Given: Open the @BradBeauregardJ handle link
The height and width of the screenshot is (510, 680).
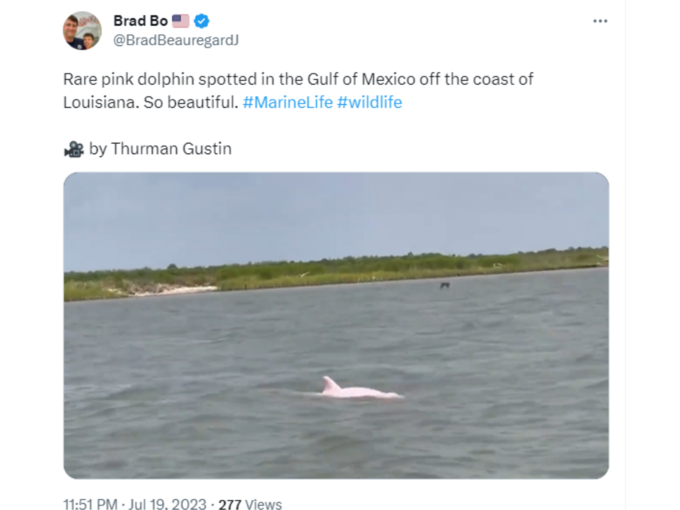Looking at the screenshot, I should (x=176, y=40).
